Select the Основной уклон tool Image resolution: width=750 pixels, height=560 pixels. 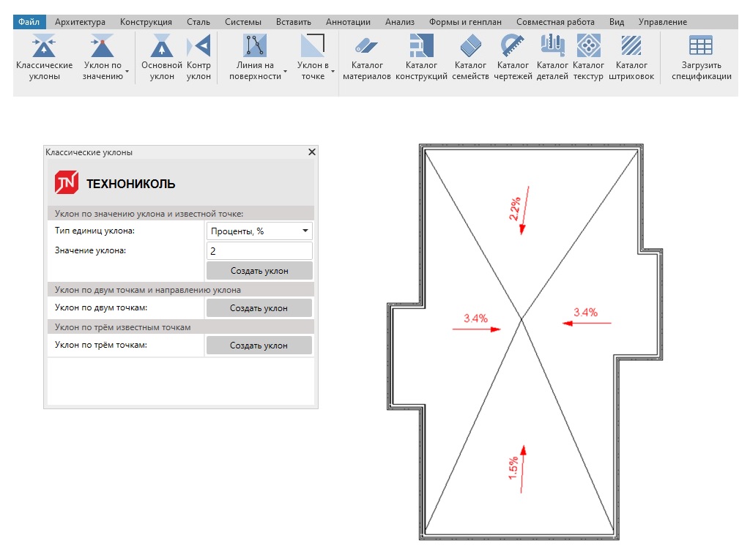click(x=161, y=48)
